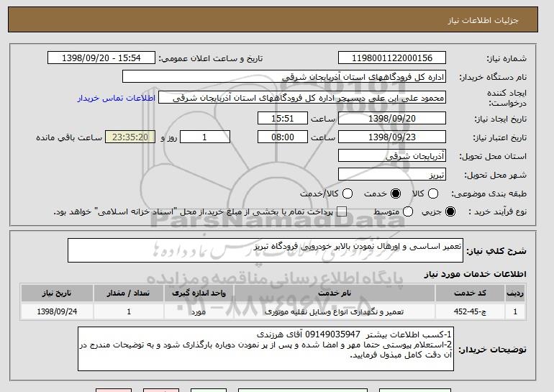Select the خدمت radio button
The width and height of the screenshot is (554, 392).
(x=396, y=193)
